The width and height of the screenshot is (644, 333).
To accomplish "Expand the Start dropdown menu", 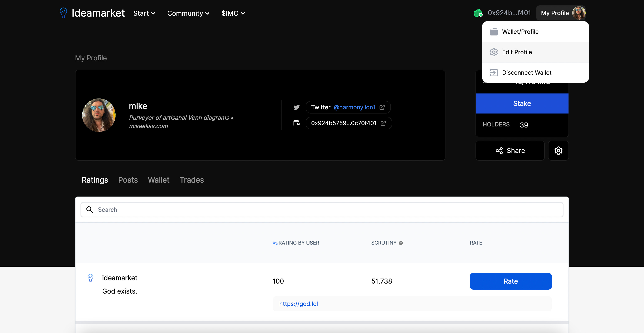I will click(x=144, y=13).
